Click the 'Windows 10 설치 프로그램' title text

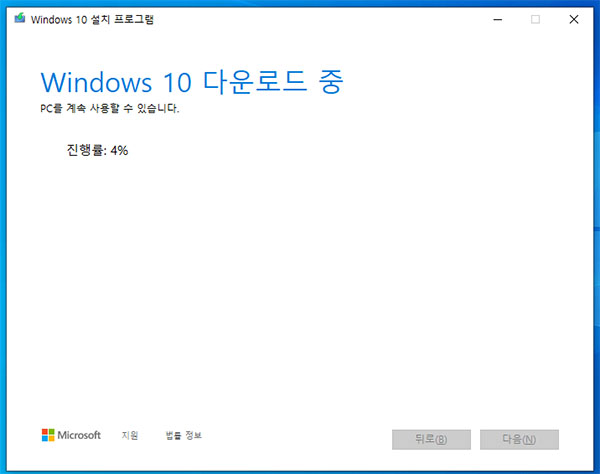pos(94,19)
